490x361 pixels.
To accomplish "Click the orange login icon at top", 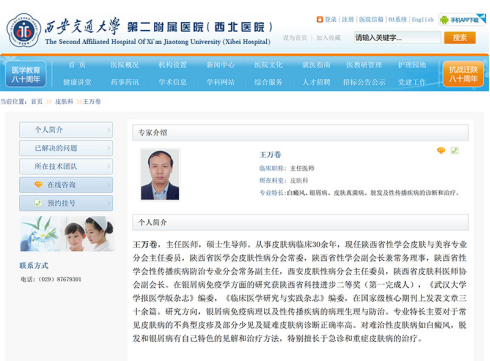I will [319, 19].
